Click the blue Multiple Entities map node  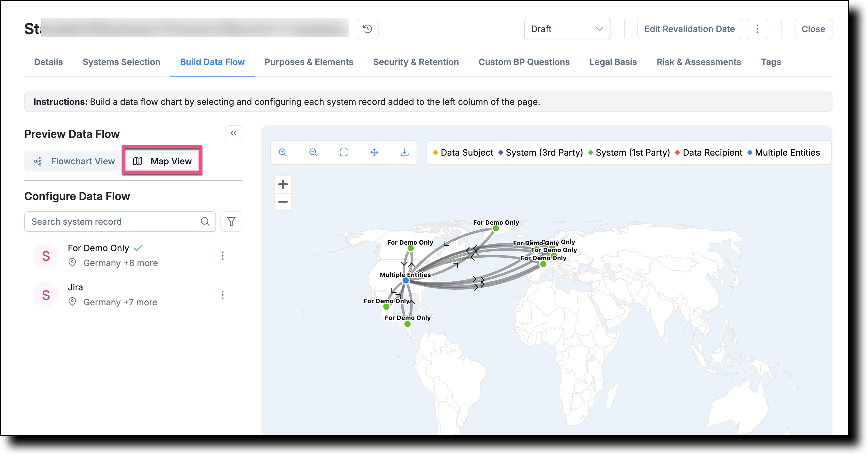coord(406,280)
